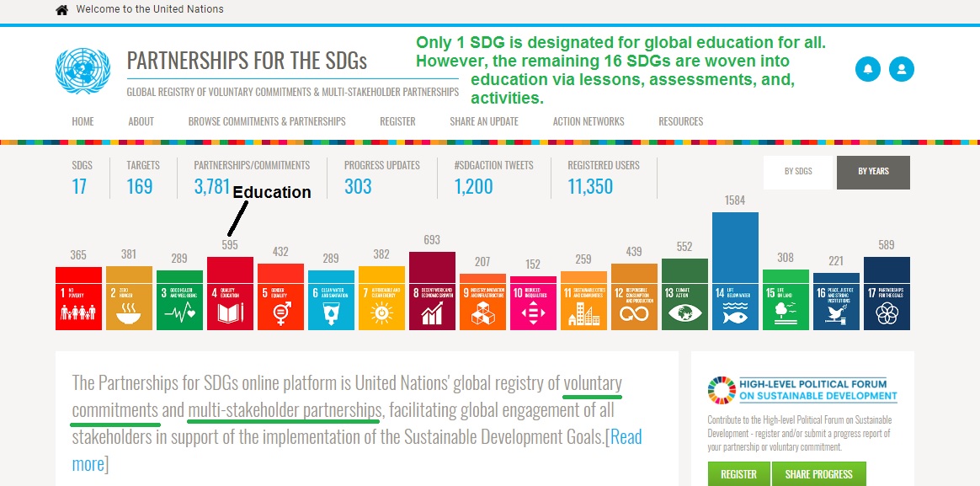Image resolution: width=980 pixels, height=486 pixels.
Task: Select SDG 11 Sustainable Cities tile
Action: tap(583, 306)
